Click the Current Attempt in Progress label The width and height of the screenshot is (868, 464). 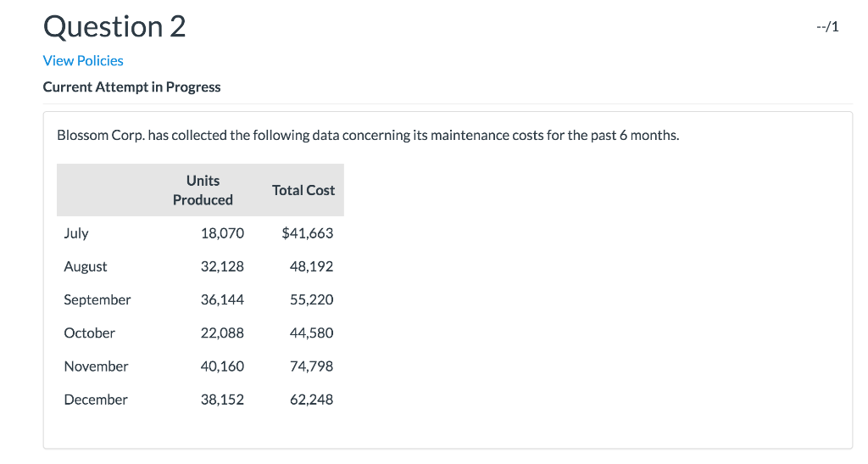click(x=131, y=87)
